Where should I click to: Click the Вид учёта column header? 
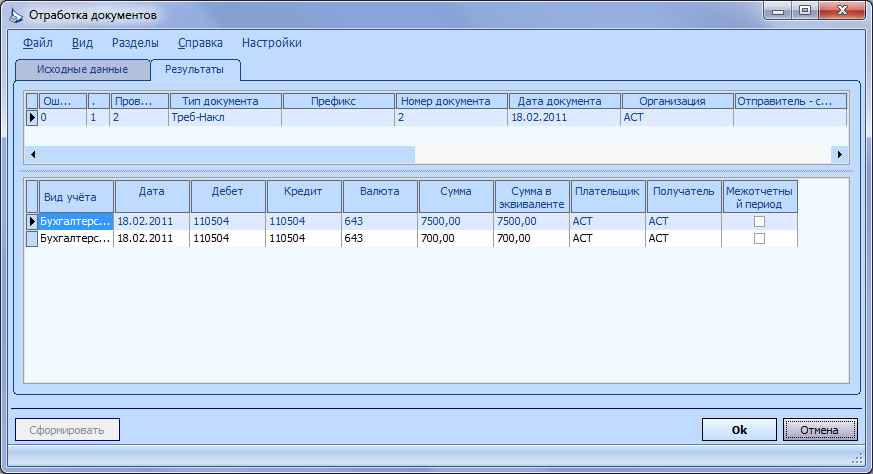(76, 197)
